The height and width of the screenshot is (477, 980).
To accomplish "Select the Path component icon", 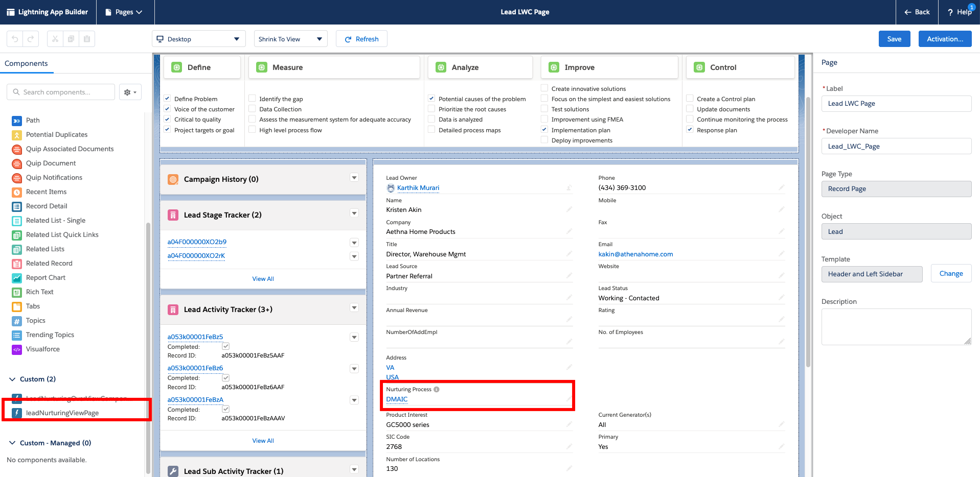I will pyautogui.click(x=16, y=120).
